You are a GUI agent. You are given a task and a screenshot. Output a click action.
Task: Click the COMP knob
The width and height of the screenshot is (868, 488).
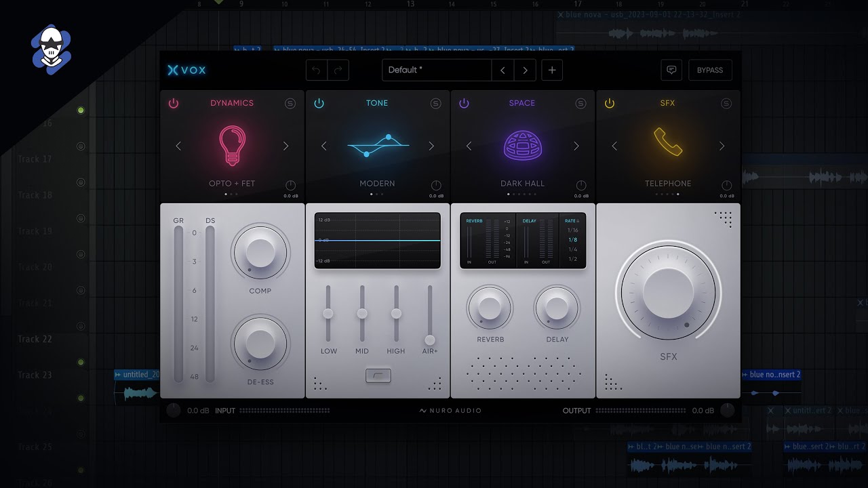(x=260, y=252)
